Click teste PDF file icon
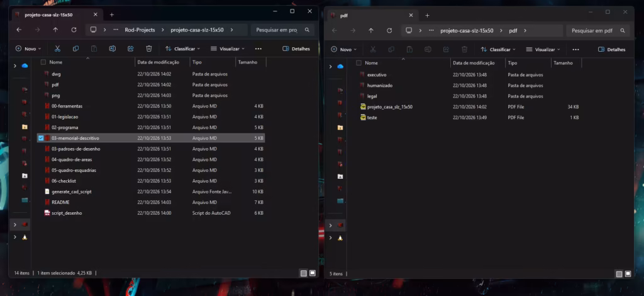 click(x=363, y=118)
